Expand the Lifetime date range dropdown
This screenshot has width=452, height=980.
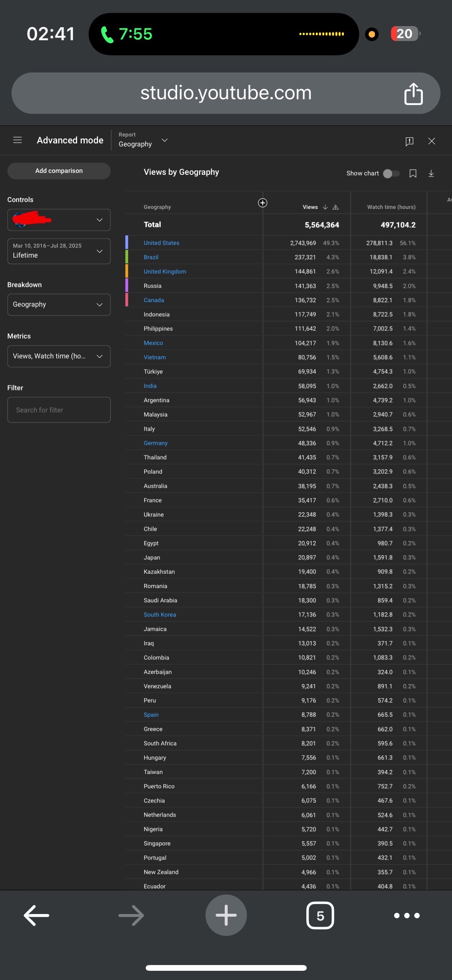click(x=59, y=251)
